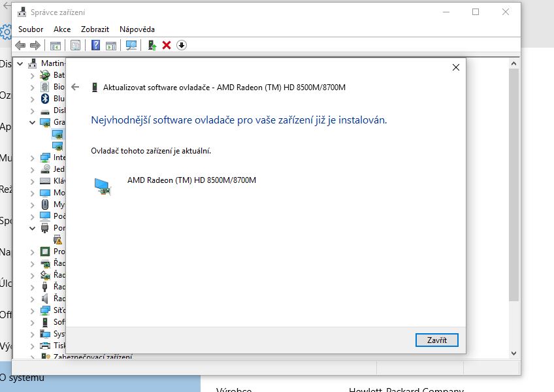The height and width of the screenshot is (392, 554).
Task: Click the 'Ovladač tohoto zařízení je aktuální.' text
Action: click(151, 151)
